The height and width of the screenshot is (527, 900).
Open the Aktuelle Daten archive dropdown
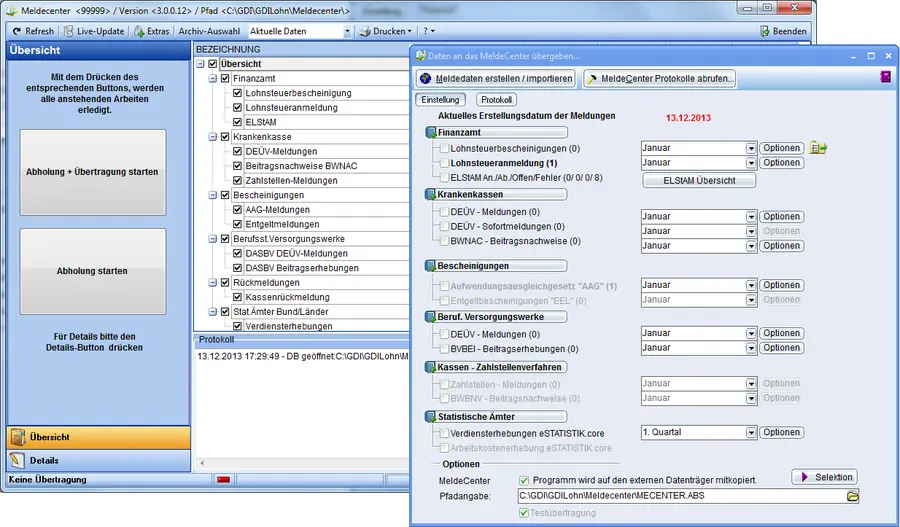tap(347, 31)
